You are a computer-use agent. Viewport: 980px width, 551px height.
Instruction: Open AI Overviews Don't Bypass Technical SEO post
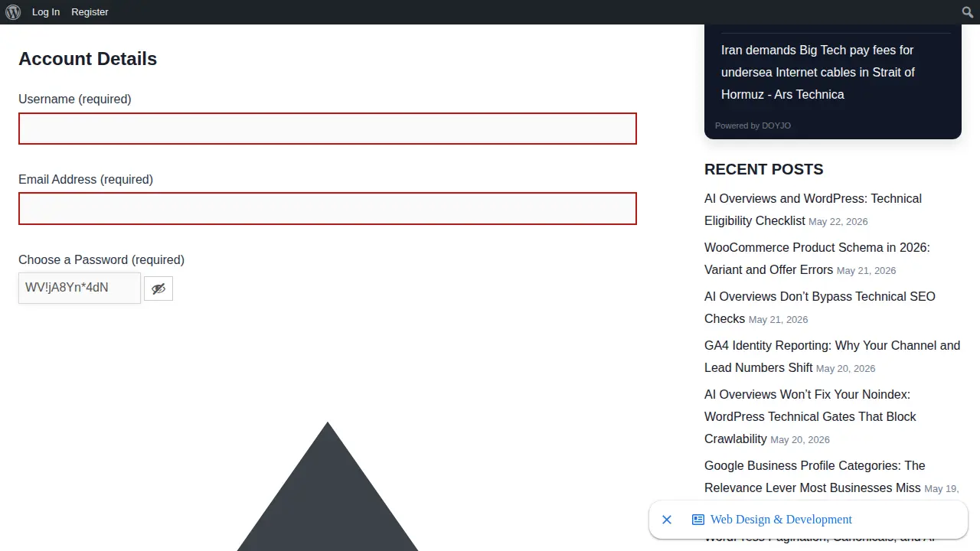click(820, 308)
